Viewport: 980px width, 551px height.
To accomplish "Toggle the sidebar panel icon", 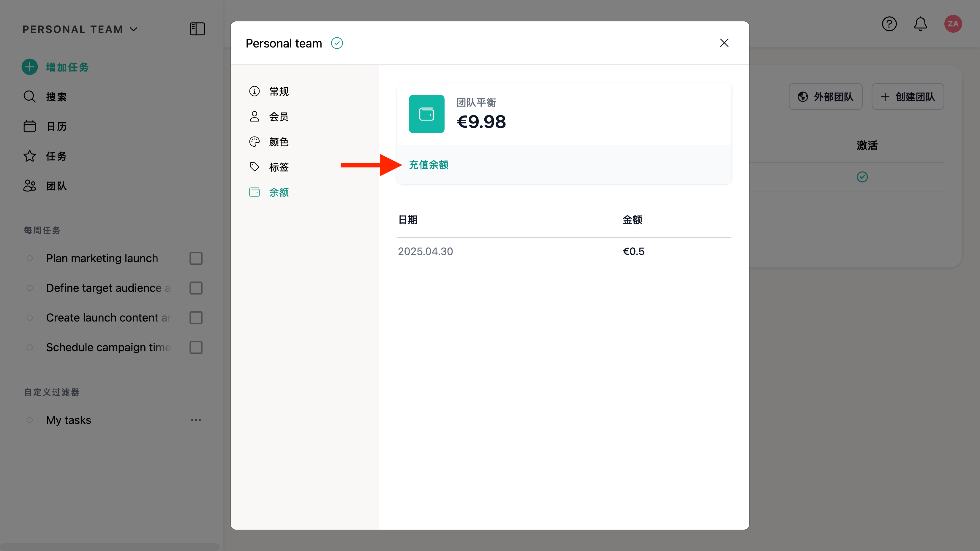I will pyautogui.click(x=197, y=29).
